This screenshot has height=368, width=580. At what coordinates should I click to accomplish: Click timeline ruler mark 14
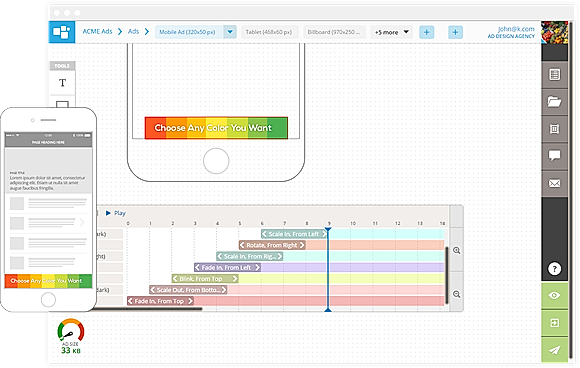[442, 223]
